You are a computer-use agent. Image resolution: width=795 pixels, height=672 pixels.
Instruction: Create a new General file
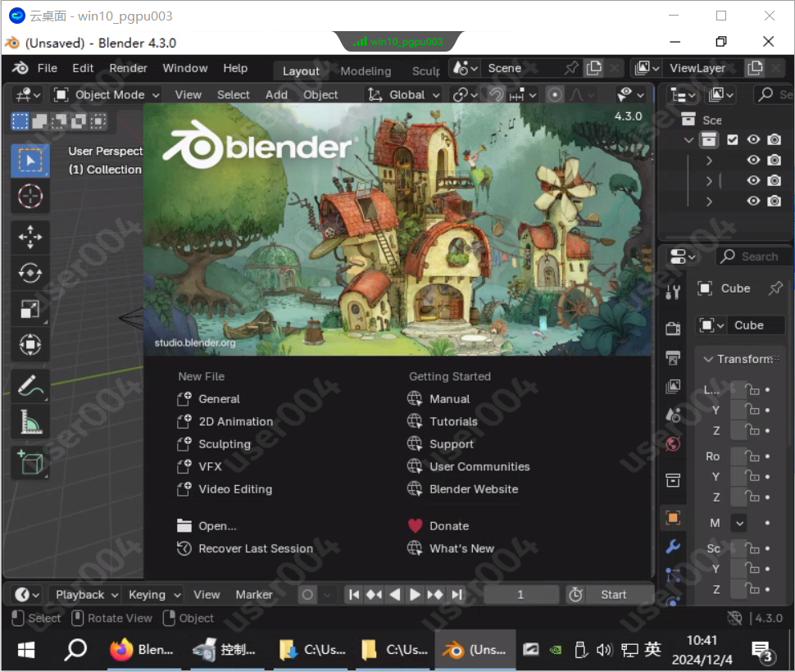click(x=219, y=399)
